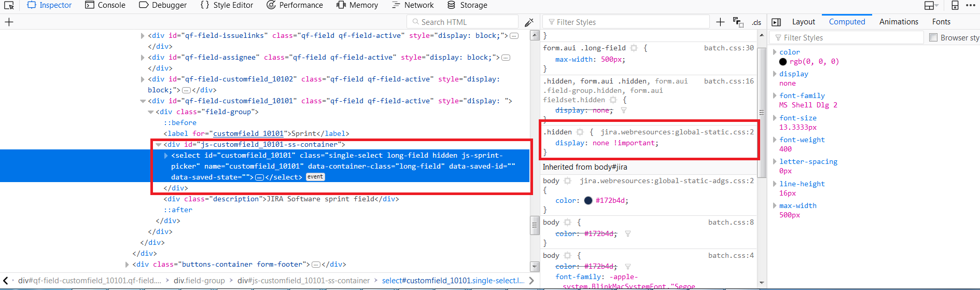This screenshot has height=290, width=980.
Task: Activate the eyedropper color picker tool
Action: tap(529, 22)
